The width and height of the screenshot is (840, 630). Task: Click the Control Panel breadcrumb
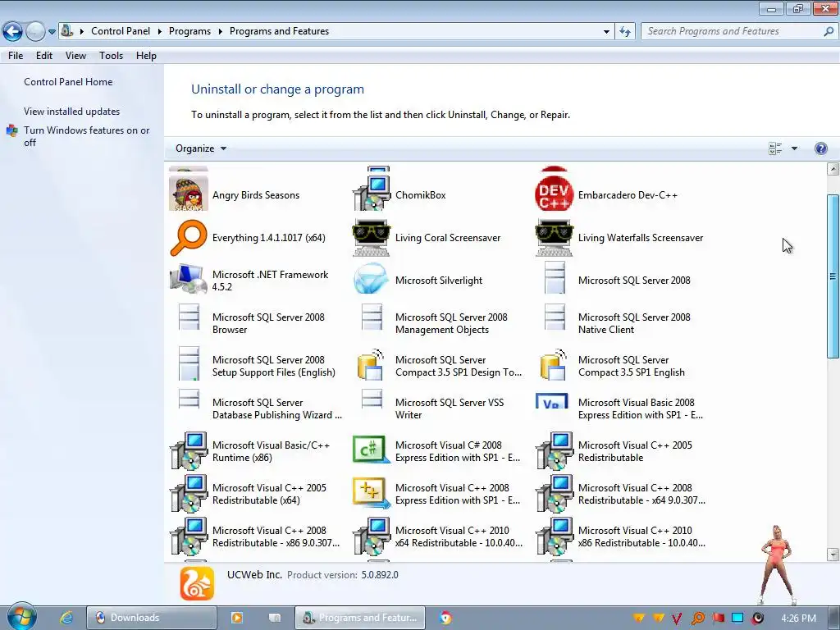pos(121,32)
